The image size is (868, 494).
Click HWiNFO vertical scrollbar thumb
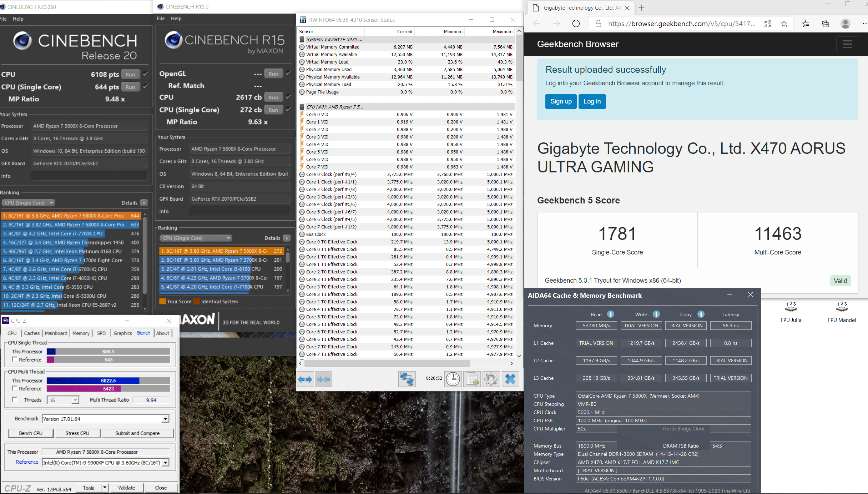(519, 57)
